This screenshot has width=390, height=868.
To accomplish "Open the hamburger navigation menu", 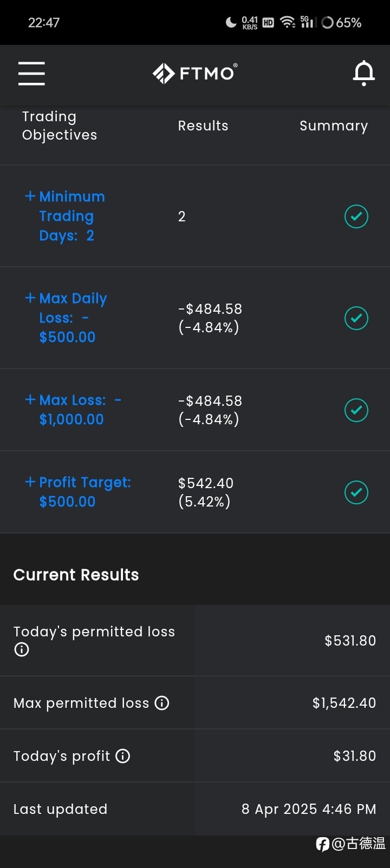I will (31, 73).
